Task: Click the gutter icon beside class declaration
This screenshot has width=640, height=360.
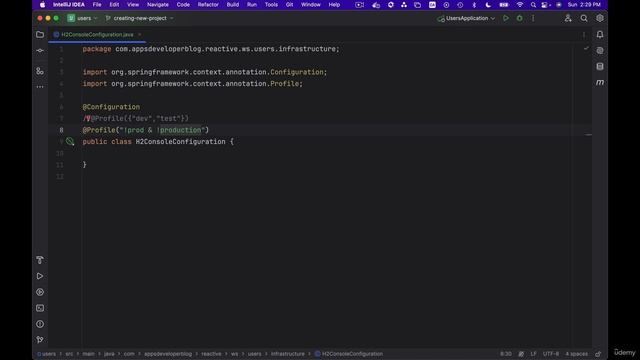Action: 70,142
